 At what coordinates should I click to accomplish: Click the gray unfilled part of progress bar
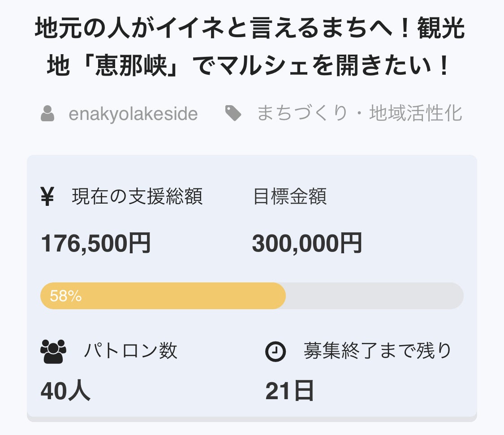(374, 296)
